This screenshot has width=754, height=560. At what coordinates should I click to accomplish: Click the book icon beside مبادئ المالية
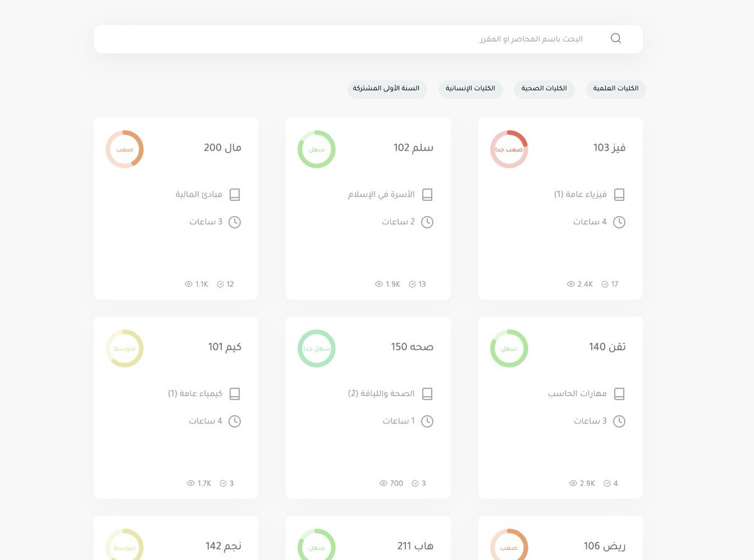235,195
